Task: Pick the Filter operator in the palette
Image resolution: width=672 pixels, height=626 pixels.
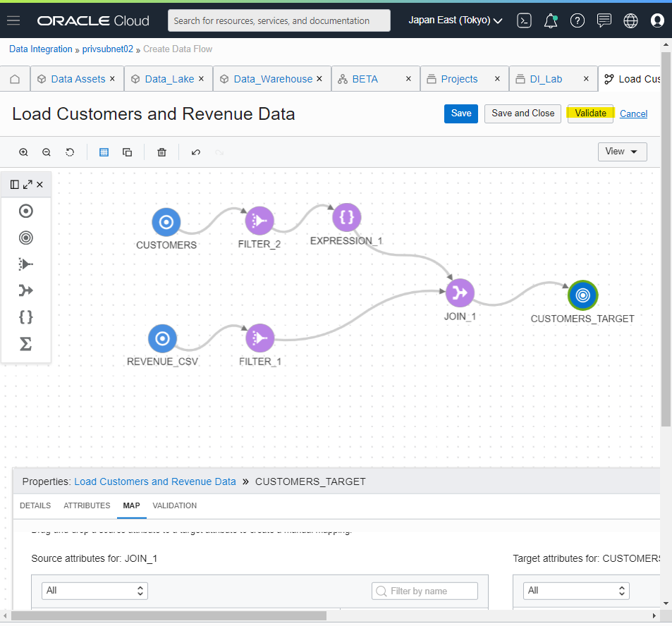Action: click(x=25, y=264)
